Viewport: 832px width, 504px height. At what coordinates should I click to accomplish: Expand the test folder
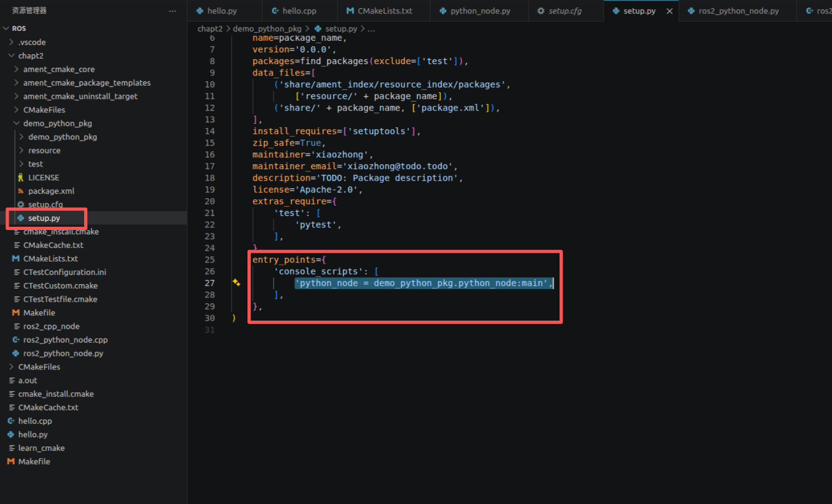click(22, 164)
